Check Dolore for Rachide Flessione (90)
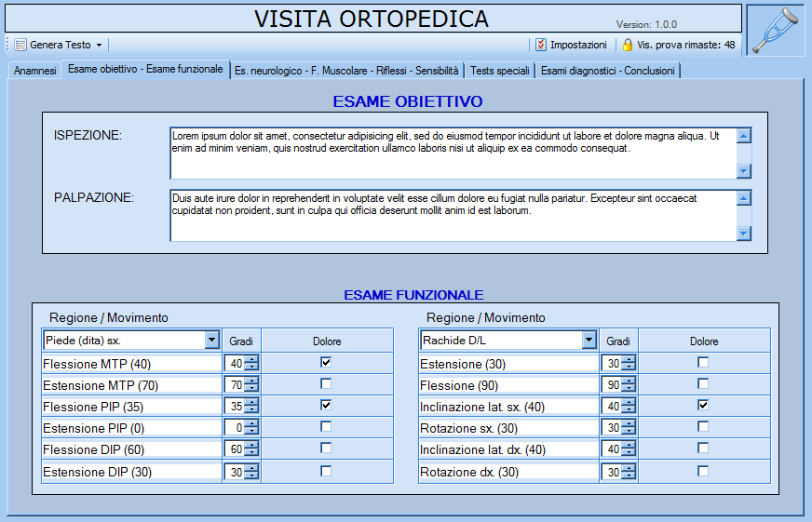This screenshot has height=522, width=812. pyautogui.click(x=703, y=384)
